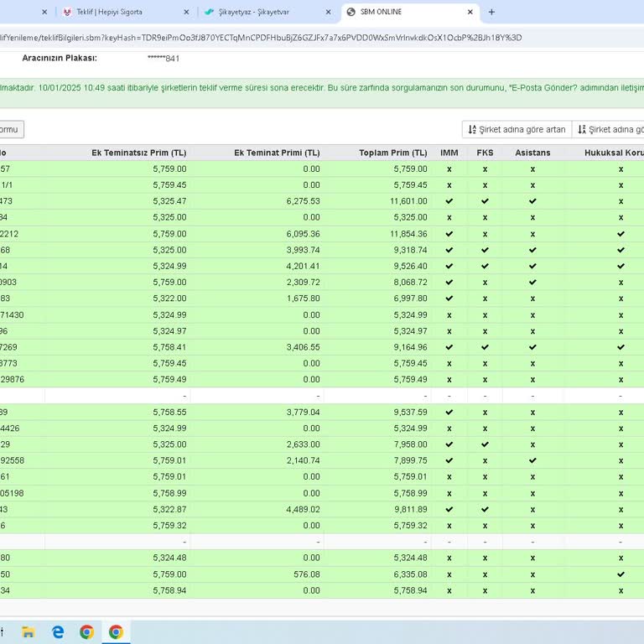Select the SBM ONLINE tab
644x644 pixels.
click(409, 12)
